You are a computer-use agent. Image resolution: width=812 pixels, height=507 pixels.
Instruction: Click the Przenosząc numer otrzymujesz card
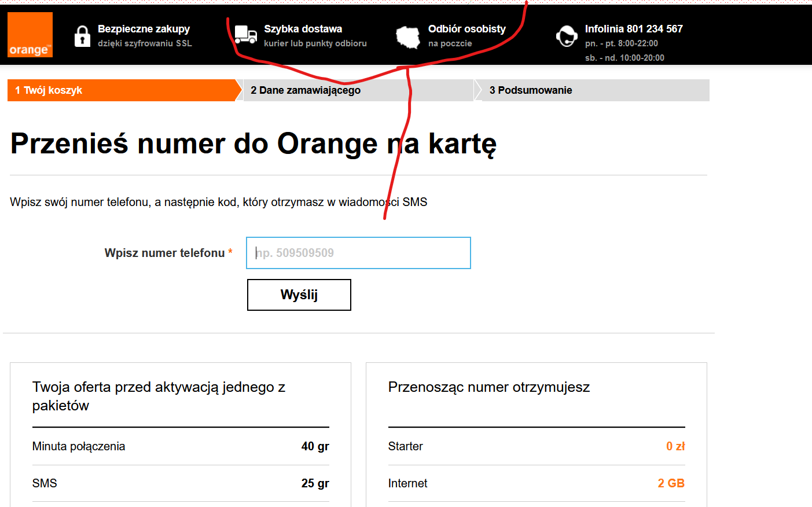pos(535,434)
